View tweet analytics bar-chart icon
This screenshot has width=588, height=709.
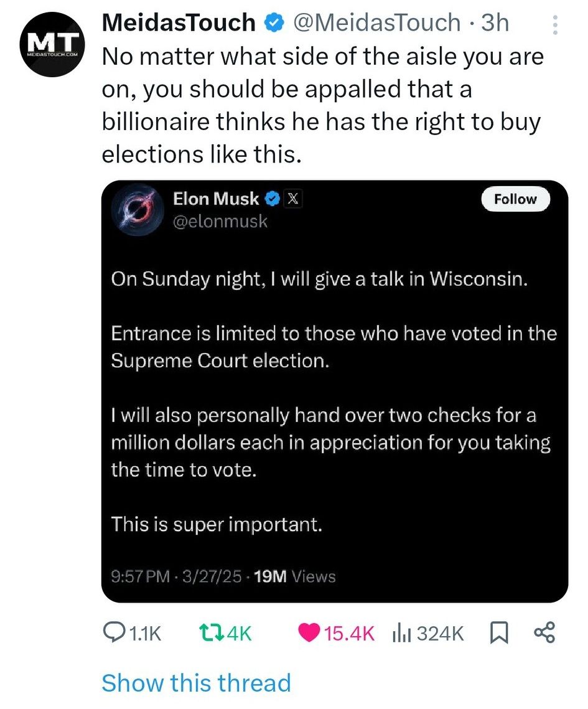tap(403, 633)
